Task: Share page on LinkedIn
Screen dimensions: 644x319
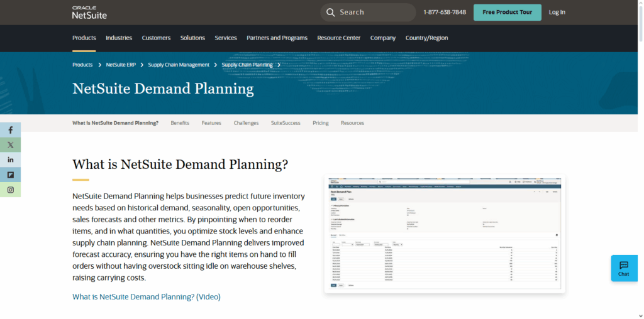Action: pos(11,160)
